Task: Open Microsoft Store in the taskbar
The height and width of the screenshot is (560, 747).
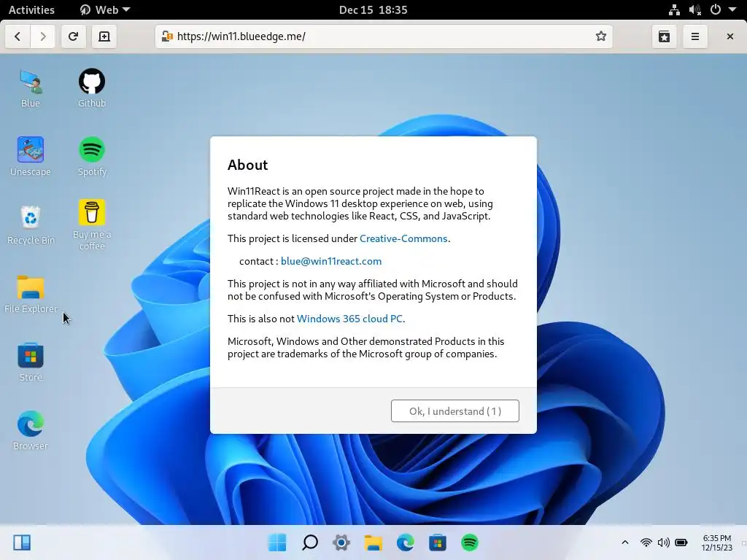Action: (438, 542)
